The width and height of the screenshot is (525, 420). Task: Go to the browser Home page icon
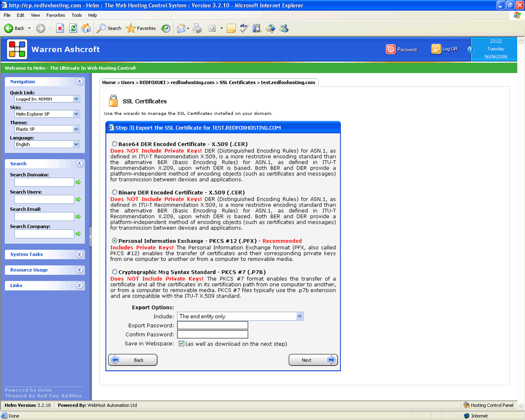pos(86,28)
